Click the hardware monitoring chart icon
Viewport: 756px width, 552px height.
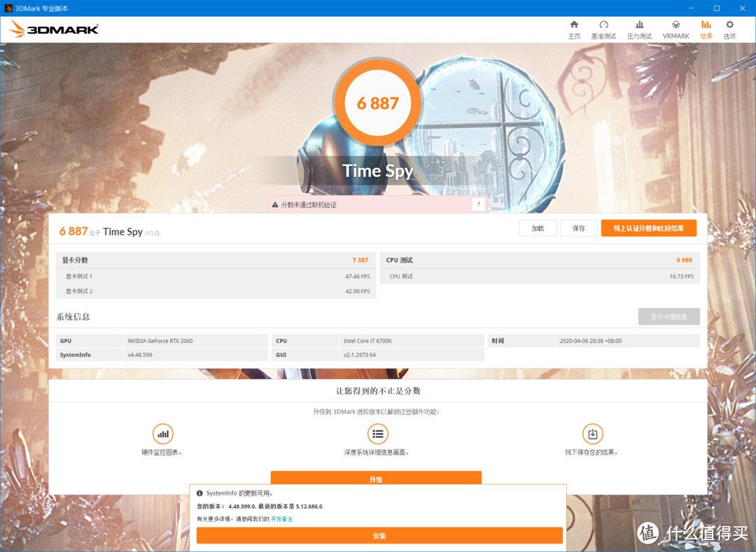pos(163,434)
